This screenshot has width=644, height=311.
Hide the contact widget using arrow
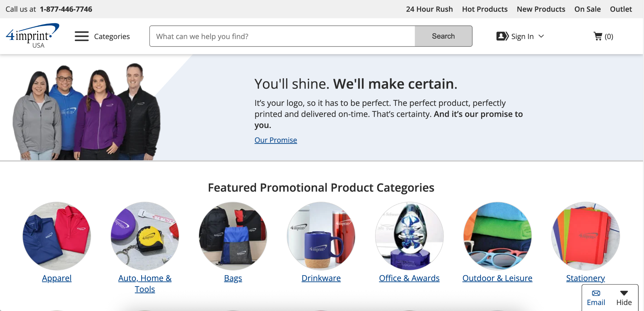click(x=624, y=293)
